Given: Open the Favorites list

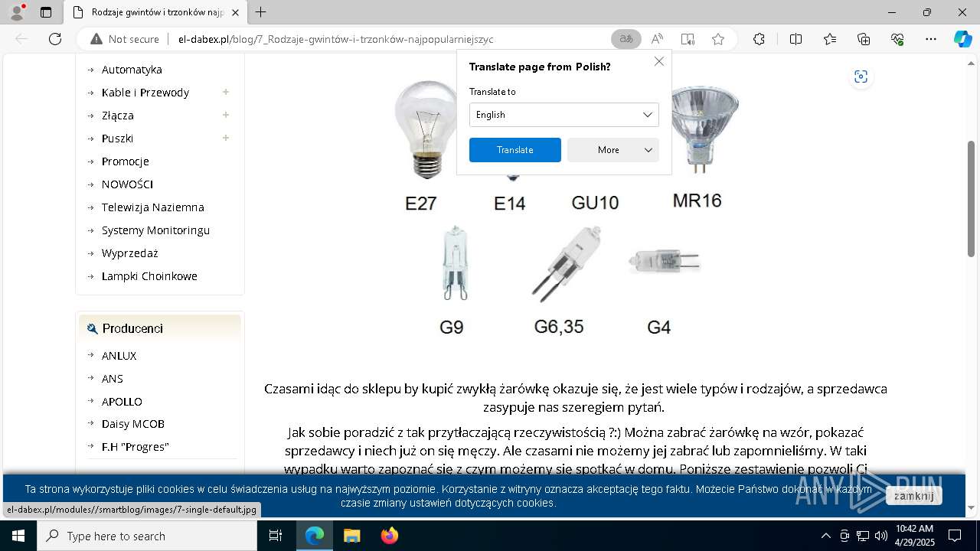Looking at the screenshot, I should (830, 39).
